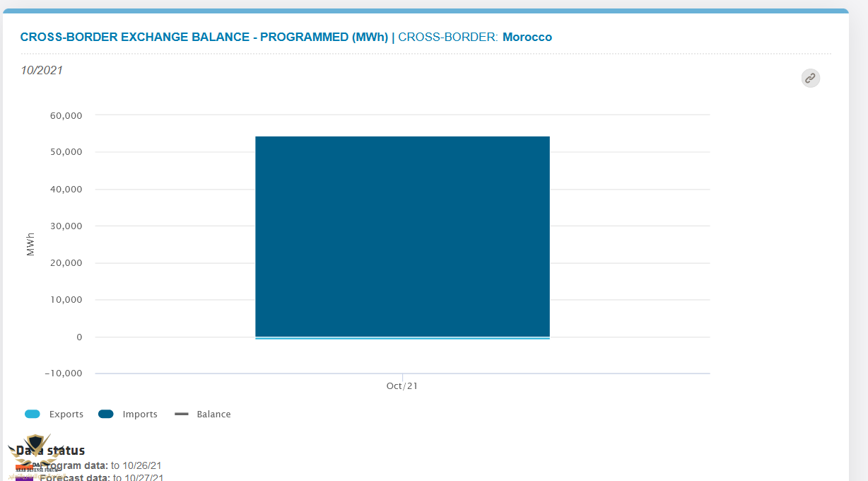Click the -10,000 y-axis label
The height and width of the screenshot is (481, 868).
[x=63, y=373]
